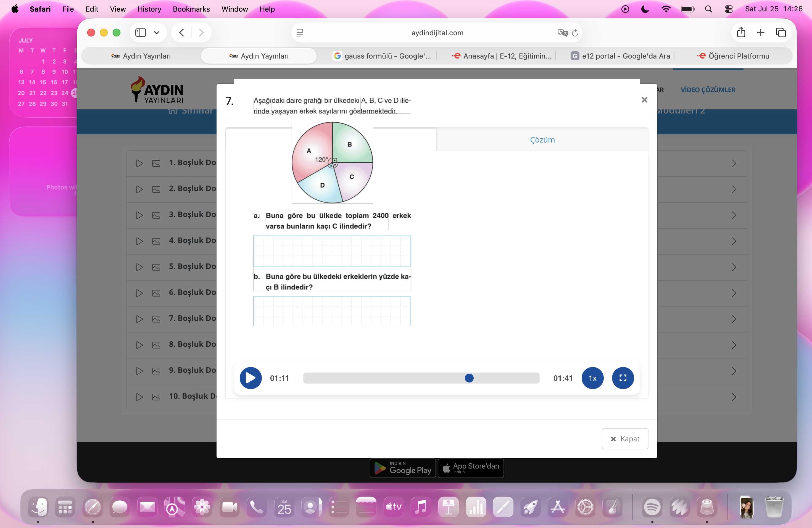This screenshot has height=528, width=812.
Task: Show the tab overview
Action: point(781,33)
